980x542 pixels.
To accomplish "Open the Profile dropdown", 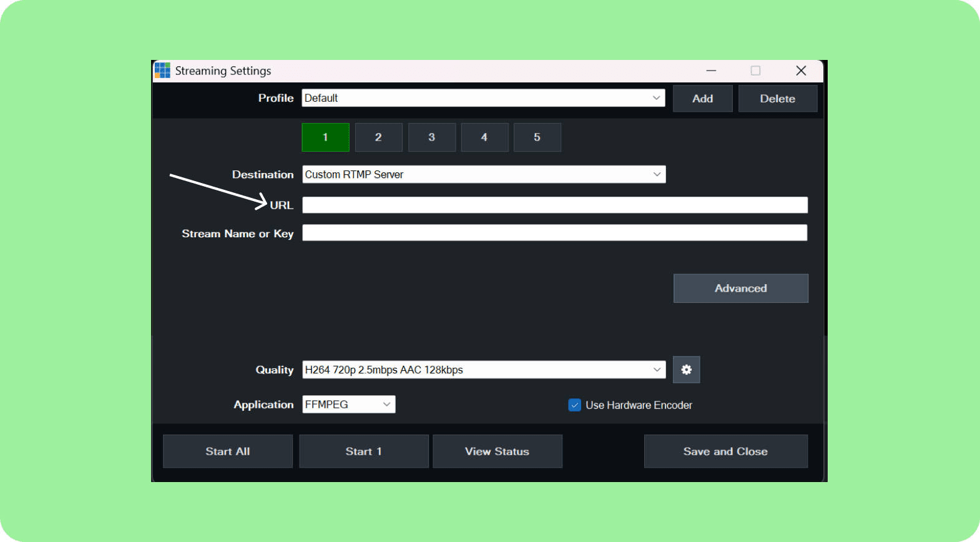I will [483, 98].
